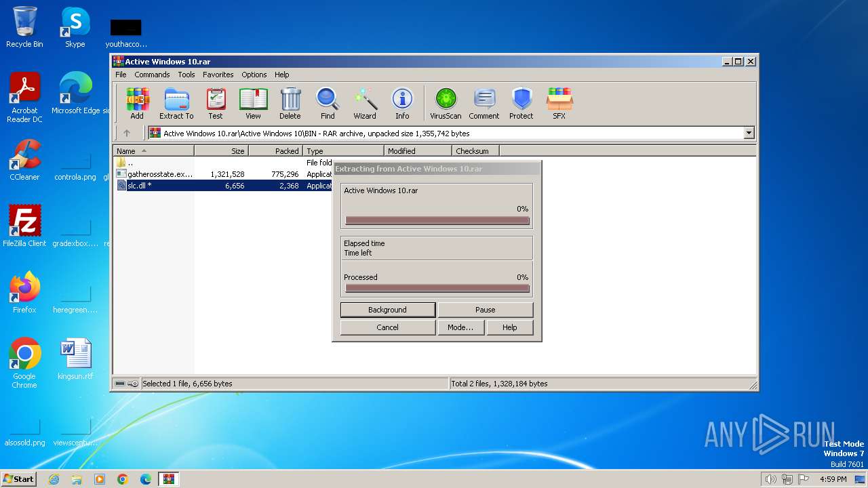The height and width of the screenshot is (488, 868).
Task: Open the View toolbar icon
Action: (253, 104)
